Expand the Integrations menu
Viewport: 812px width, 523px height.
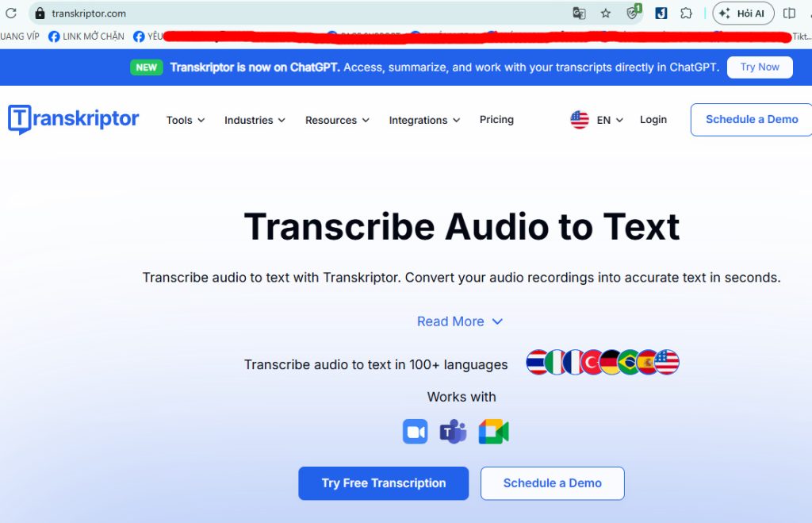(424, 121)
